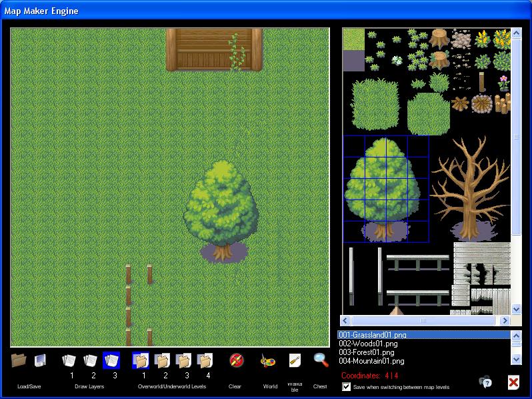
Task: Switch to overworld level 3 folder icon
Action: click(183, 360)
